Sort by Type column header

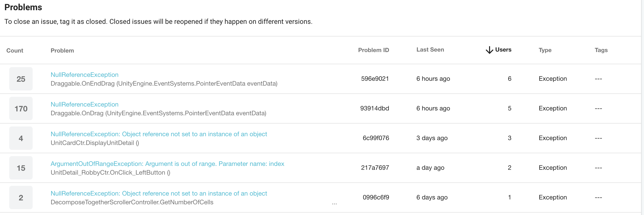(x=545, y=50)
